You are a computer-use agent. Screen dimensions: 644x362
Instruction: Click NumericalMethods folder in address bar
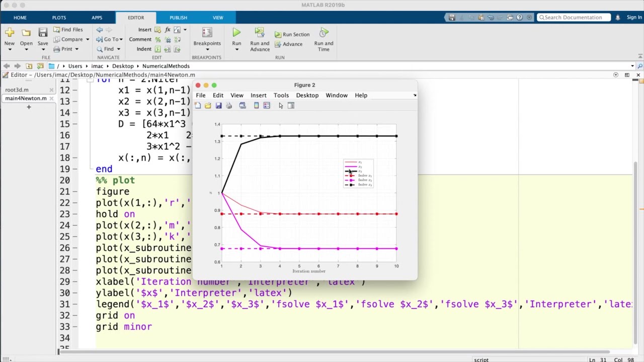(166, 66)
